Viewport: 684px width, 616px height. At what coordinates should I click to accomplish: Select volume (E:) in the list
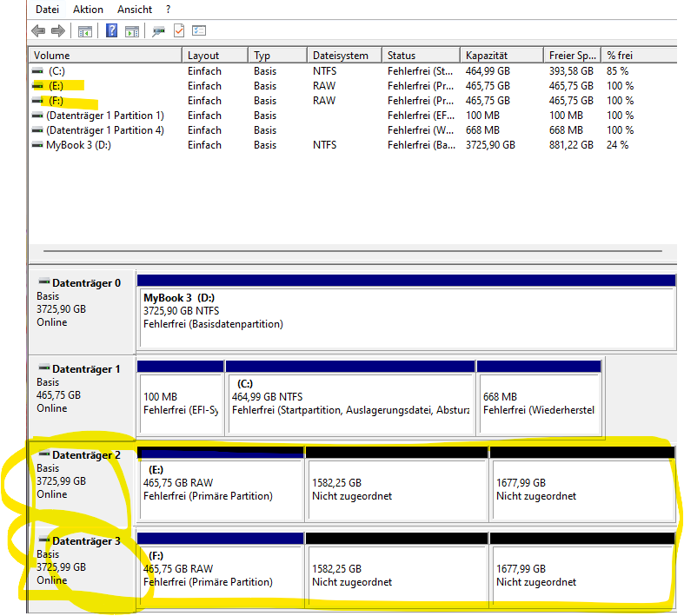pos(56,85)
